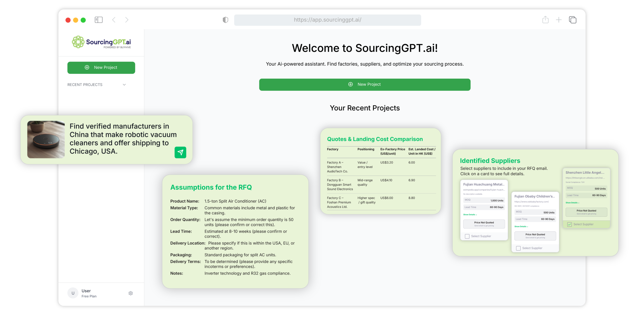The height and width of the screenshot is (316, 644).
Task: Toggle the browser sidebar icon
Action: pyautogui.click(x=98, y=20)
